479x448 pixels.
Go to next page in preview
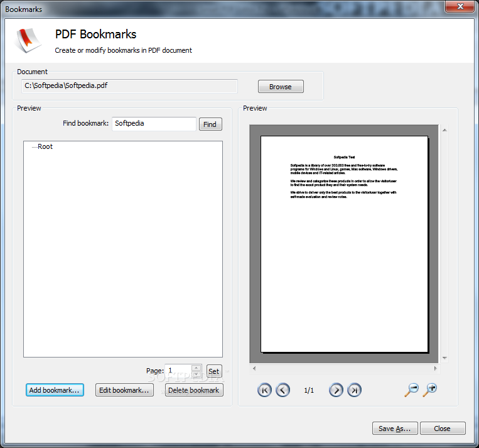point(336,390)
